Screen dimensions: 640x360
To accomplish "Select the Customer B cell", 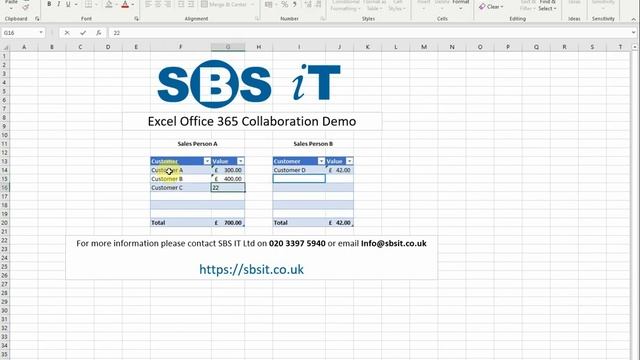I will (x=181, y=179).
